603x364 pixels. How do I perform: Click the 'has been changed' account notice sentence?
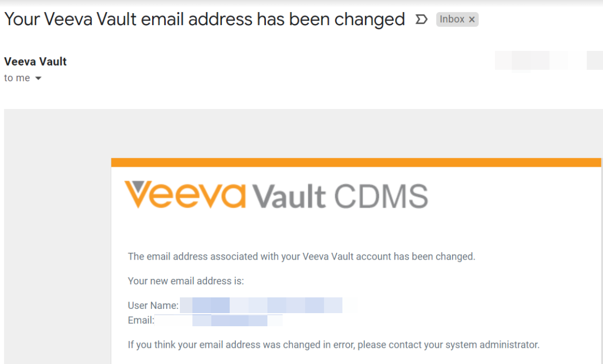coord(301,256)
